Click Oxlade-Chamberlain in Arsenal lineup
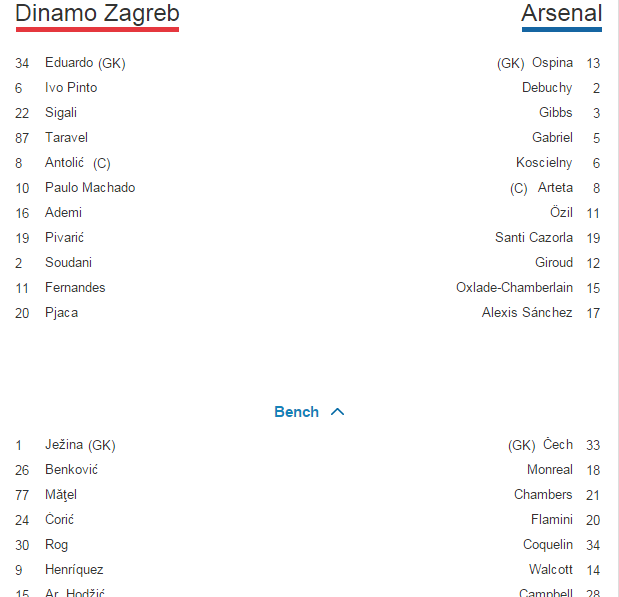The width and height of the screenshot is (619, 597). click(514, 288)
